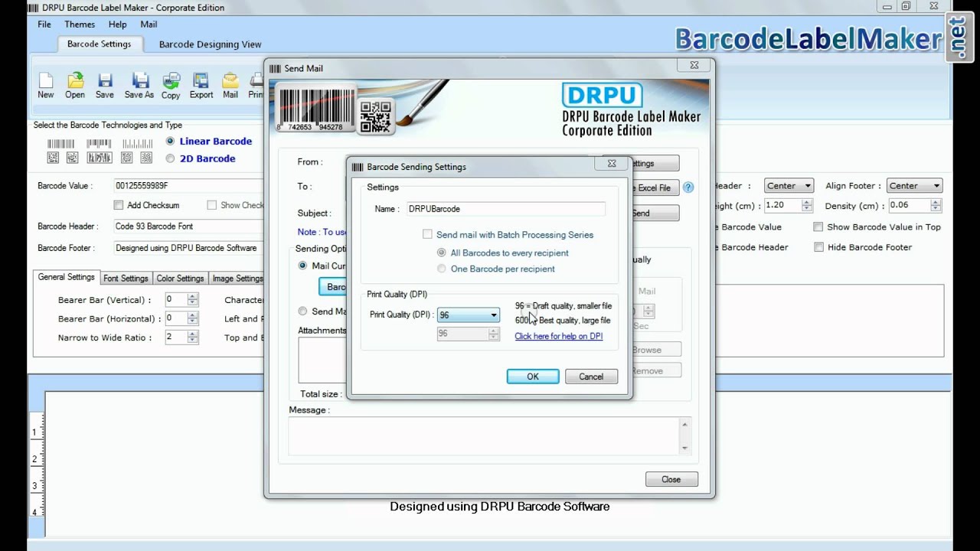This screenshot has width=980, height=551.
Task: Click the Save As toolbar icon
Action: 139,86
